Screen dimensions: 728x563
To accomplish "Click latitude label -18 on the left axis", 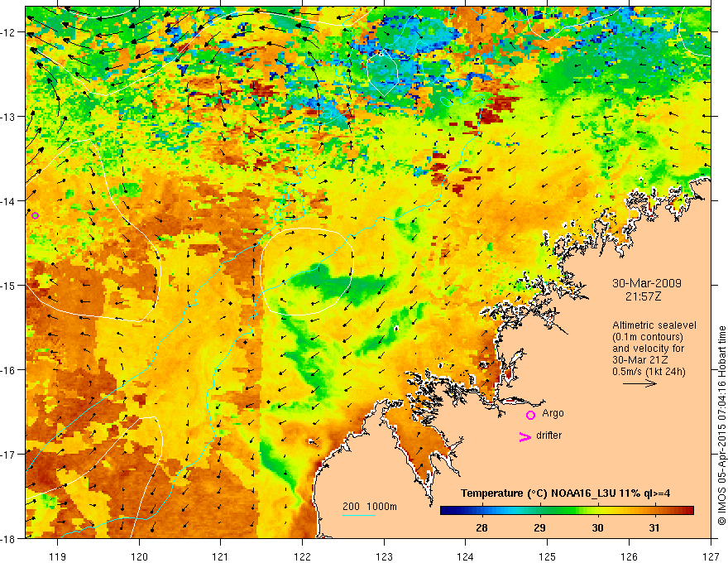I will pyautogui.click(x=9, y=539).
